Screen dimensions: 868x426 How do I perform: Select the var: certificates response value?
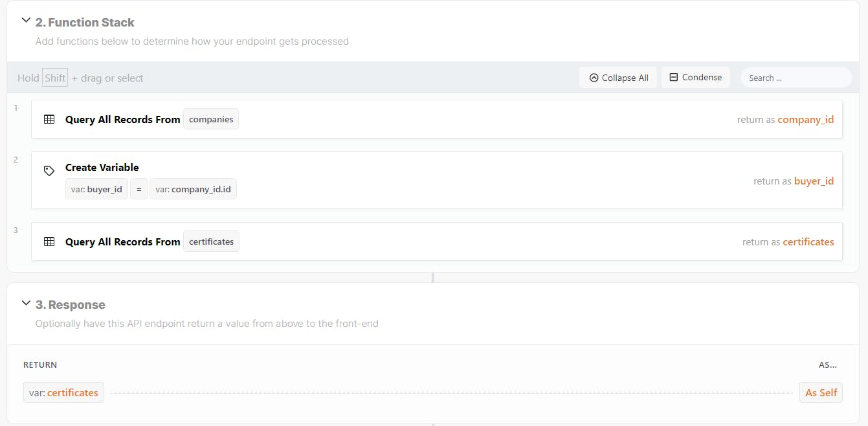pyautogui.click(x=63, y=392)
